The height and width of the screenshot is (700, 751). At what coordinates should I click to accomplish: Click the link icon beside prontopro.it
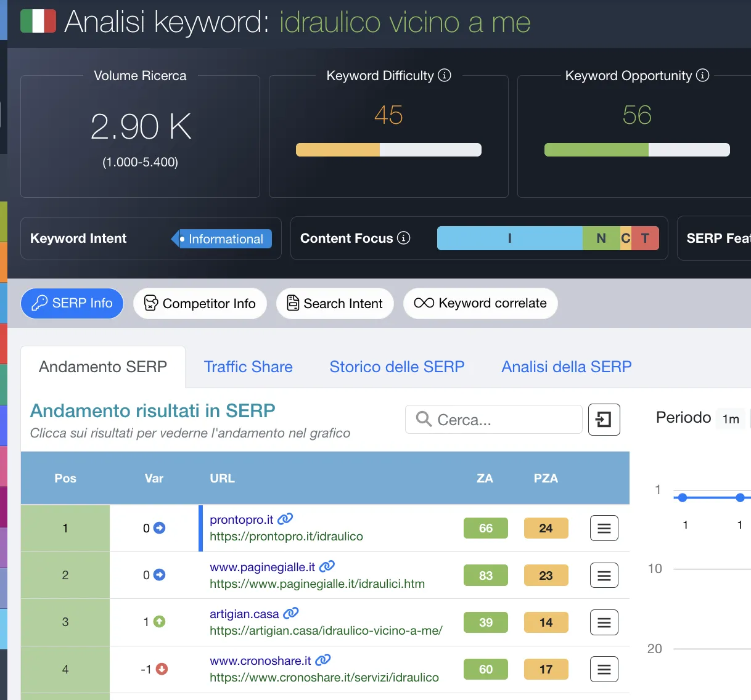285,519
